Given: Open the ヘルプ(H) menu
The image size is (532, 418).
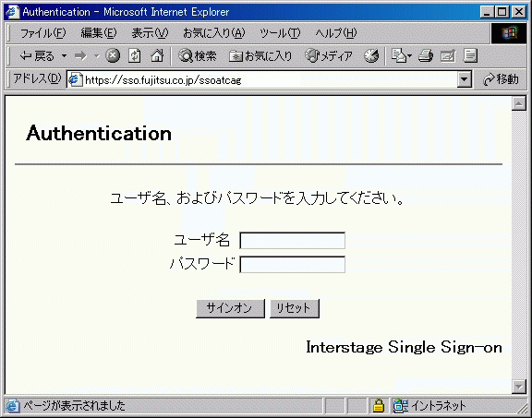Looking at the screenshot, I should coord(336,33).
